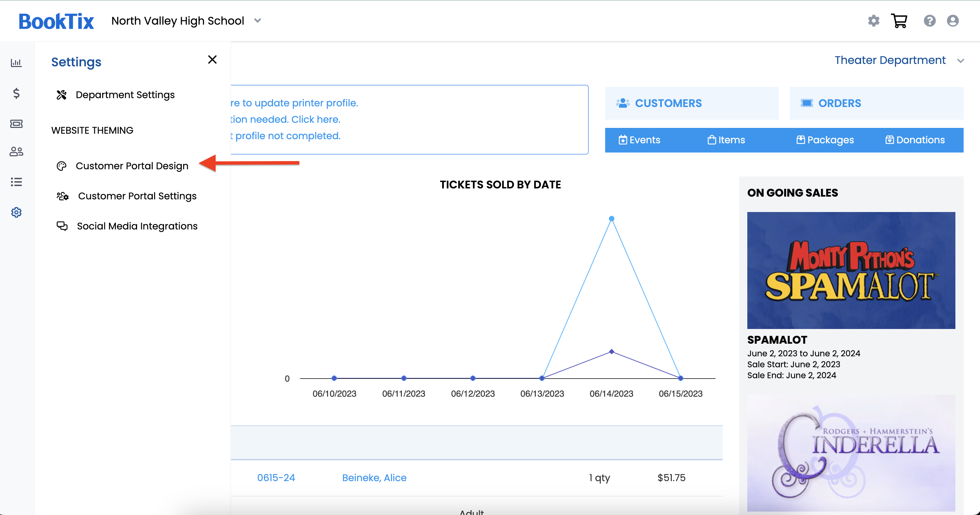Switch to the Packages tab
The height and width of the screenshot is (515, 980).
tap(825, 140)
